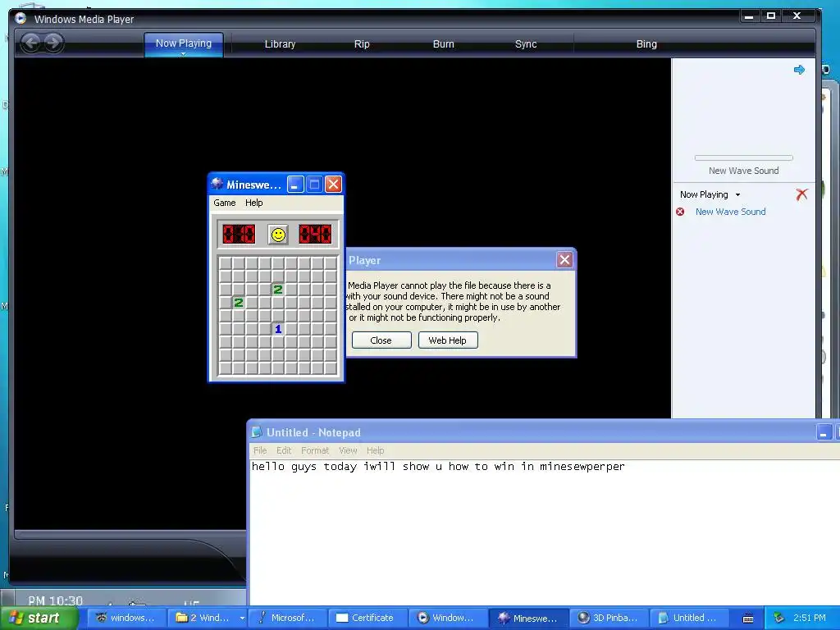Minimize the Windows Media Player window
Image resolution: width=840 pixels, height=630 pixels.
pos(749,16)
